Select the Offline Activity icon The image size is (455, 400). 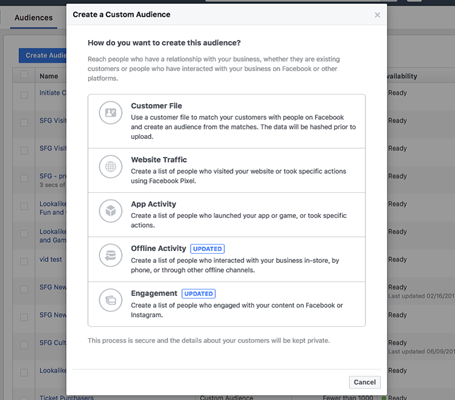pyautogui.click(x=111, y=255)
